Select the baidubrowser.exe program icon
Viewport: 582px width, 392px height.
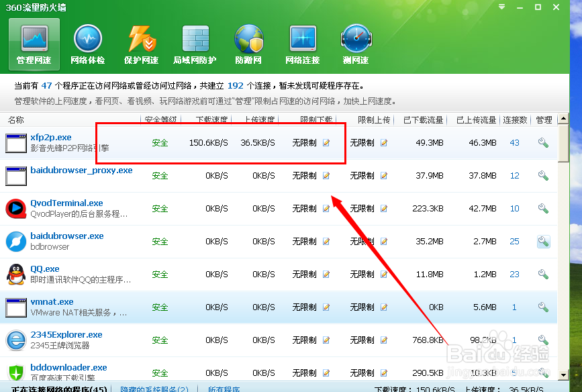click(x=16, y=241)
